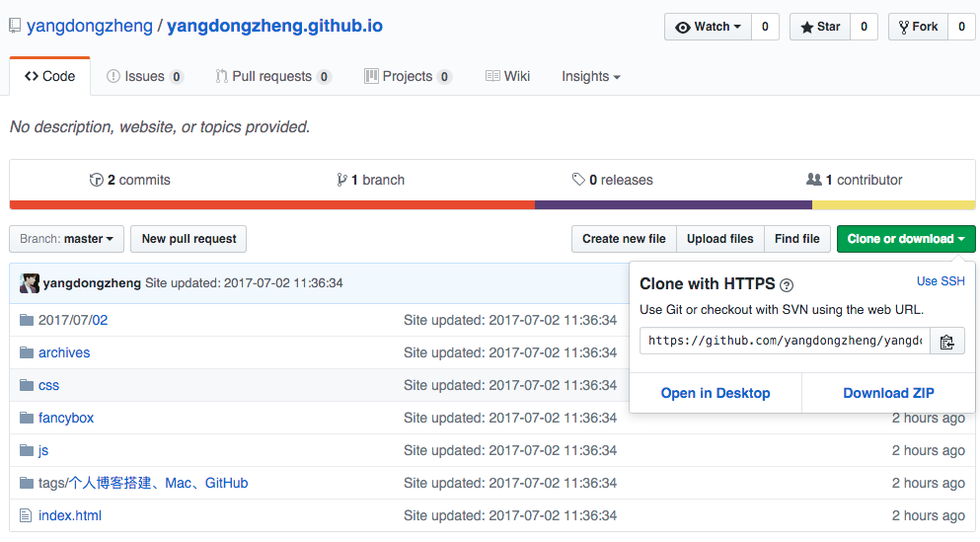Open the watchers count 0 next to Watch
The width and height of the screenshot is (980, 542).
coord(765,27)
